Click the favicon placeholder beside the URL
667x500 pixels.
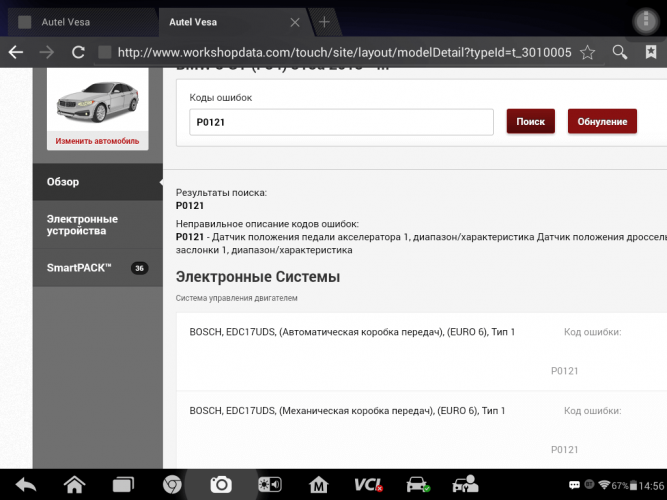[105, 52]
